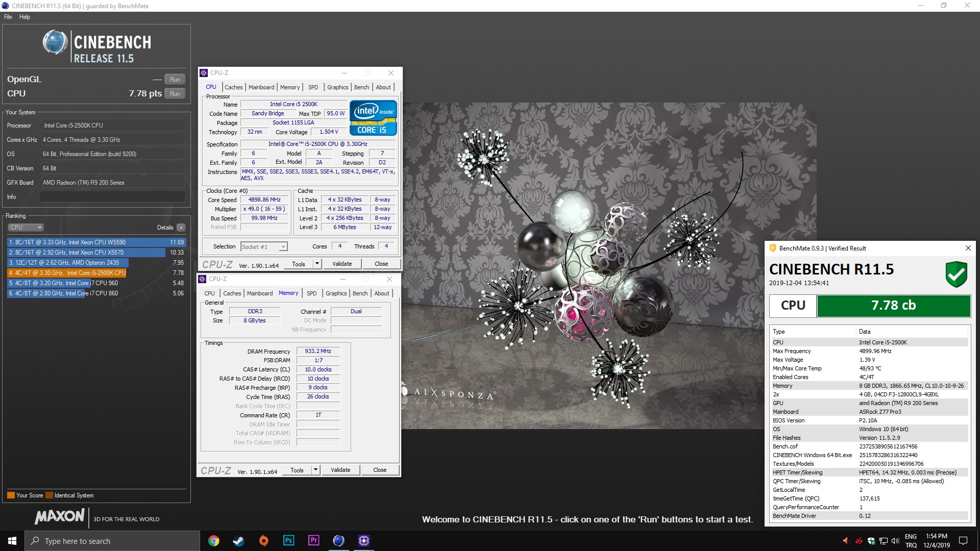
Task: Click the Intel Core i5 badge in CPU-Z
Action: coord(373,117)
